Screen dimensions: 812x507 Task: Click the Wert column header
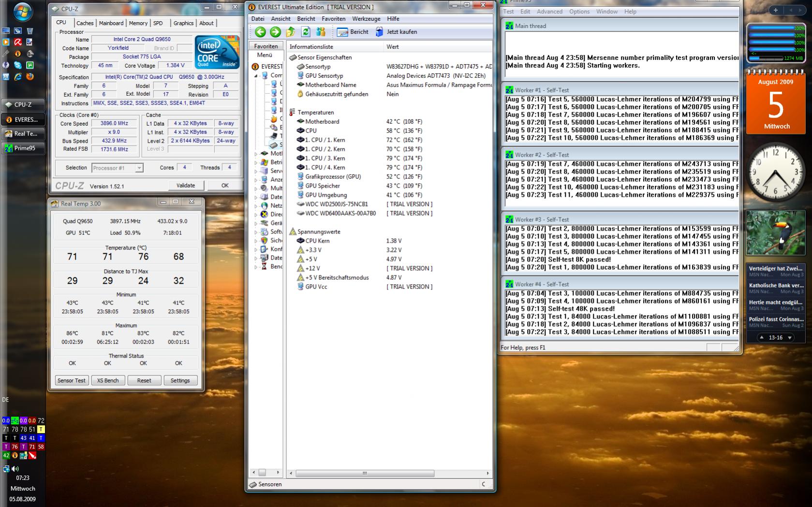pyautogui.click(x=438, y=47)
